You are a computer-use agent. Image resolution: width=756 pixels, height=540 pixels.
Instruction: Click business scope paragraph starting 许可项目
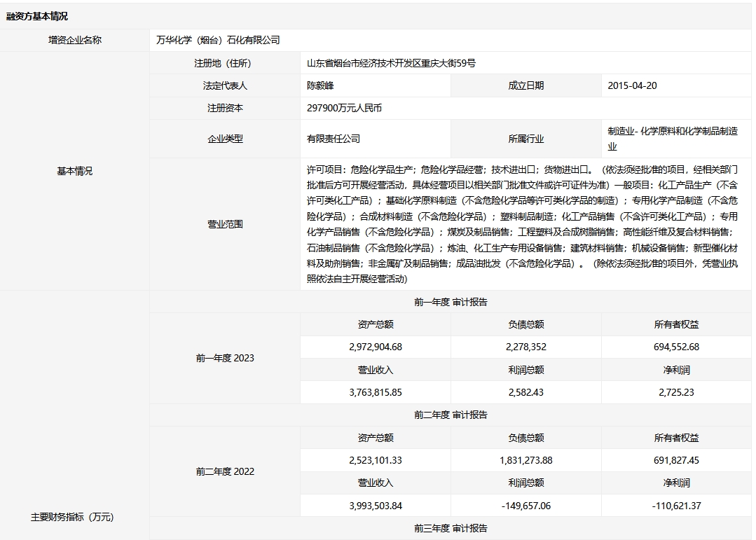coord(522,224)
